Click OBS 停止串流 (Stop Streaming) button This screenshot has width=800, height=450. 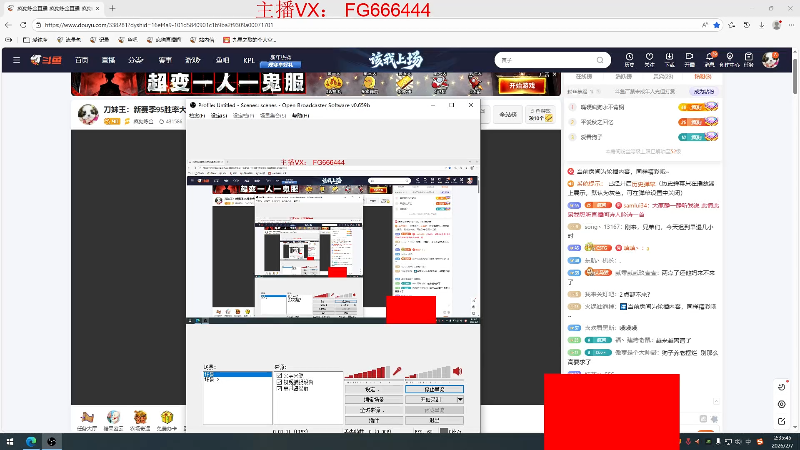coord(434,389)
